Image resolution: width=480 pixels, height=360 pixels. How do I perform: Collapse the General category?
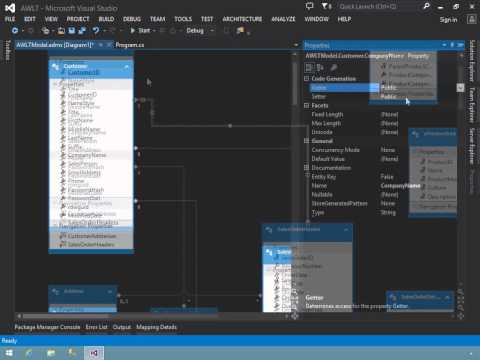pyautogui.click(x=306, y=141)
